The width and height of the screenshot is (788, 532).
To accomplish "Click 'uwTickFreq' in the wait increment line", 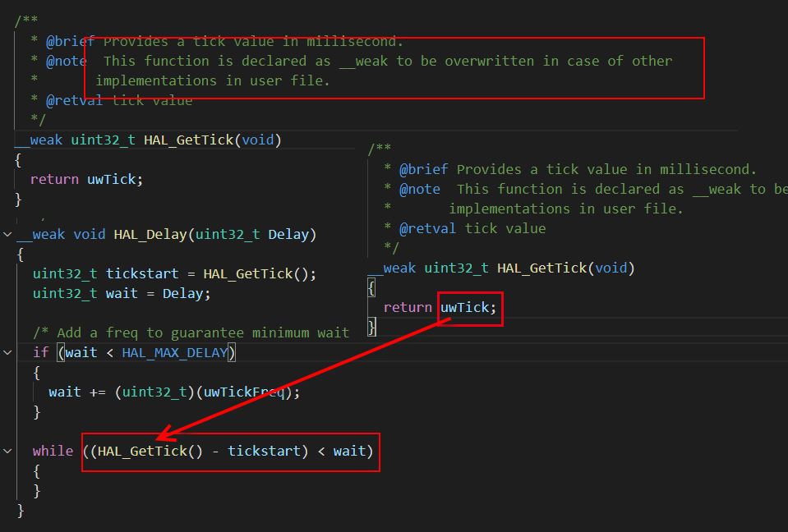I will point(244,392).
